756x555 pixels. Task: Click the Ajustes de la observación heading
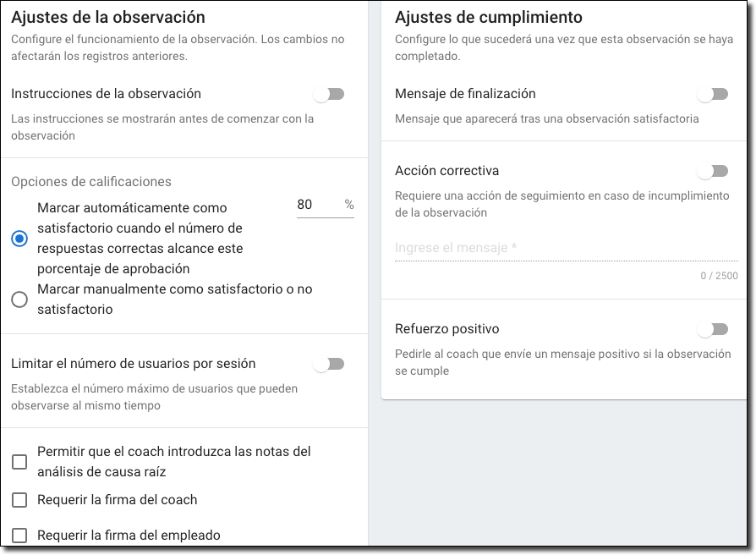(x=108, y=17)
